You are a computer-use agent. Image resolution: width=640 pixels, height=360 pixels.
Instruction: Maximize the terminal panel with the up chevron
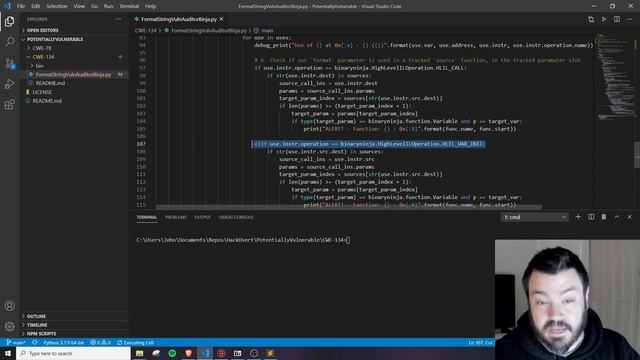click(x=617, y=217)
